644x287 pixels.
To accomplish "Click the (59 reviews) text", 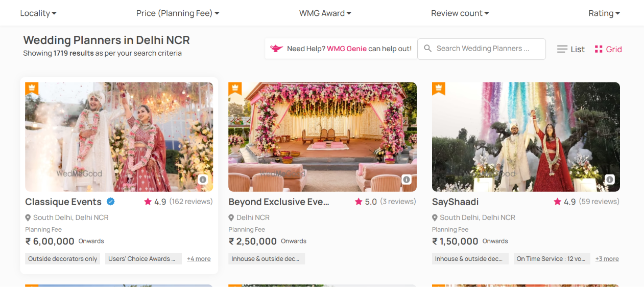I will pyautogui.click(x=599, y=202).
